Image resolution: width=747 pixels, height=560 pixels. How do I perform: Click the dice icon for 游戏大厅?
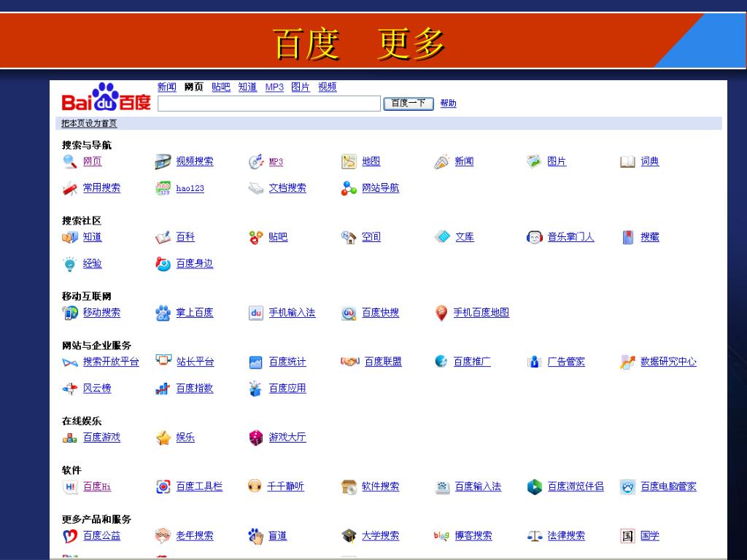pyautogui.click(x=256, y=437)
